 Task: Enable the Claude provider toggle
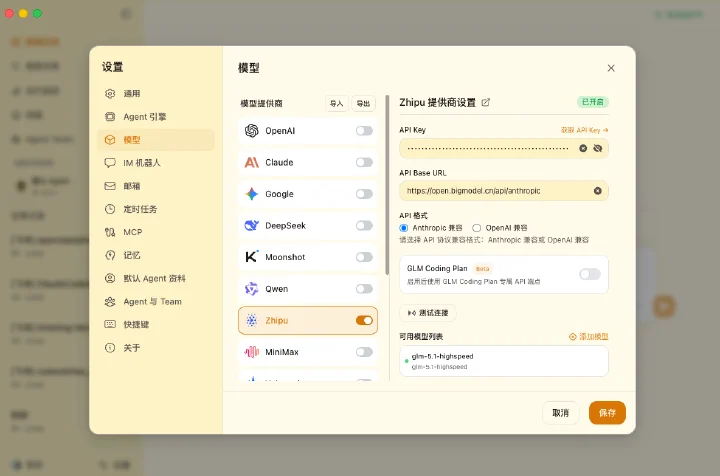point(364,162)
